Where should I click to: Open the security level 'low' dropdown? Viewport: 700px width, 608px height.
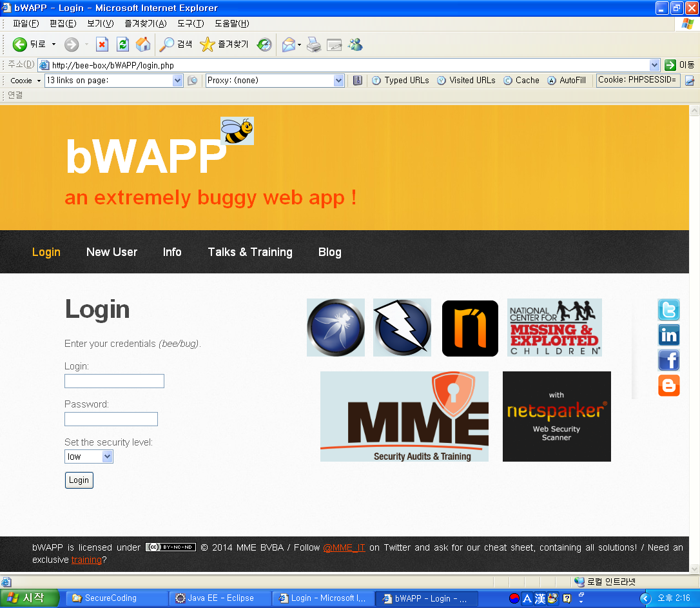[89, 456]
